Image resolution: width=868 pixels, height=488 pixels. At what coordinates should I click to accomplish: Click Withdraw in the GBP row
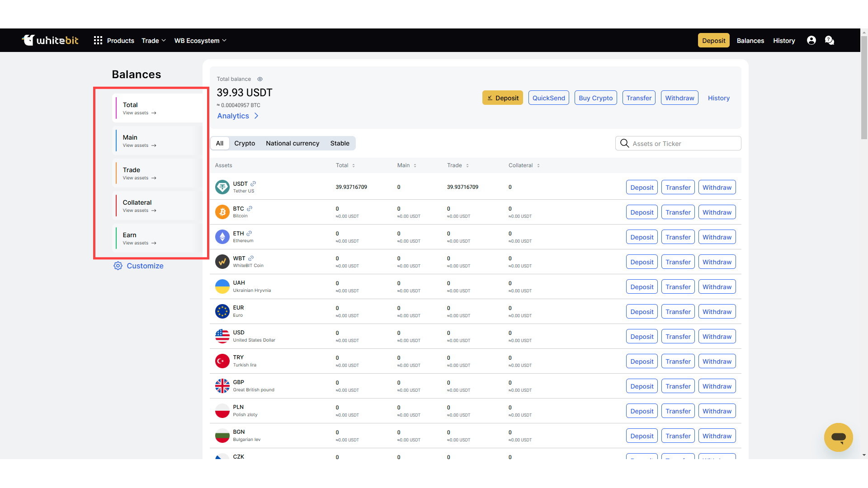[x=717, y=386]
